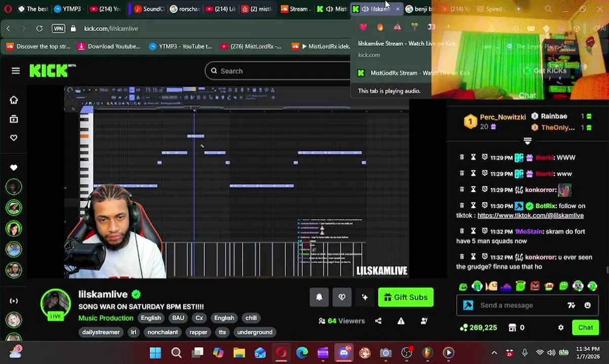Click the kick.com/lilskamlive address bar
609x364 pixels.
111,29
